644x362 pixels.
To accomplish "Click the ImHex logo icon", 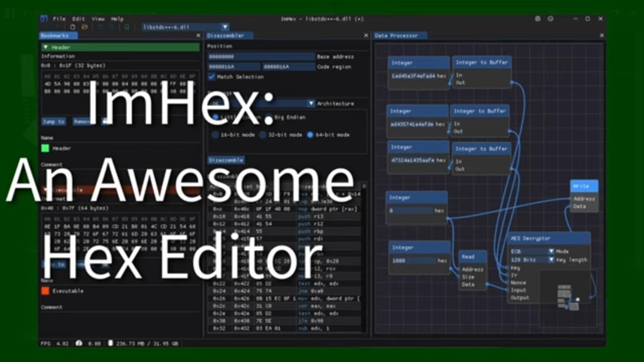I will click(44, 19).
